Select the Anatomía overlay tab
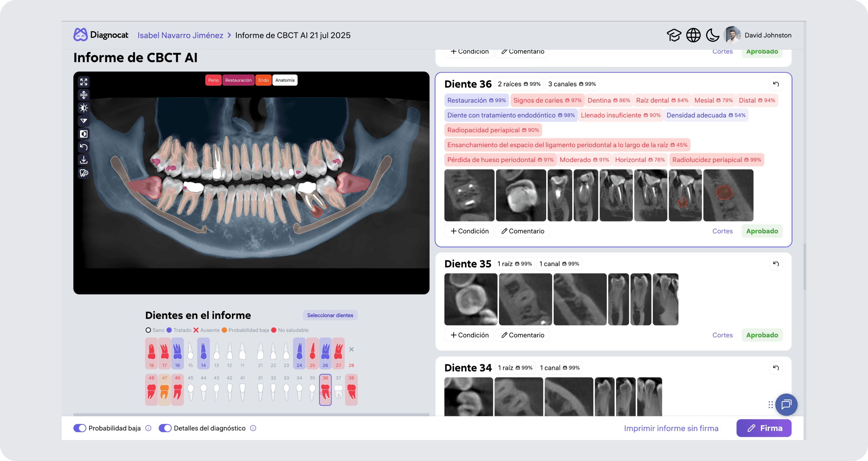 coord(285,80)
